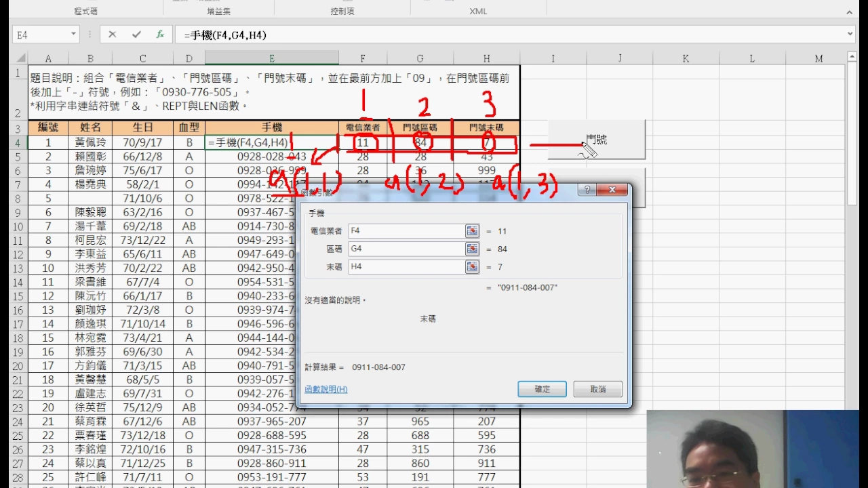Click the 手機 header cell
Screen dimensions: 868x488
272,127
